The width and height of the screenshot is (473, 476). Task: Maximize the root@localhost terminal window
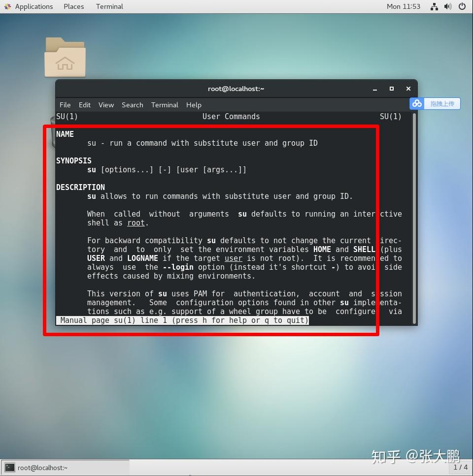(x=392, y=89)
